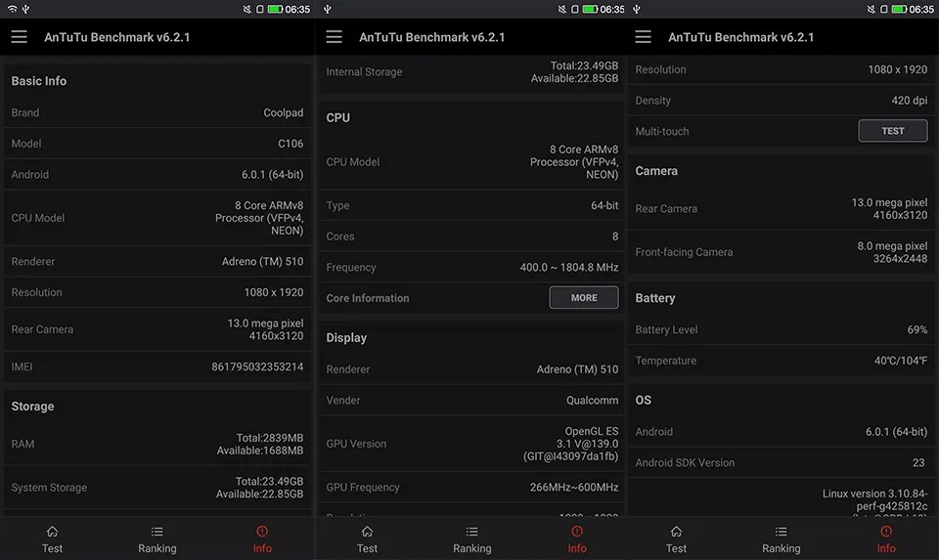Tap battery icon in middle screen status bar
Image resolution: width=939 pixels, height=560 pixels.
(590, 9)
